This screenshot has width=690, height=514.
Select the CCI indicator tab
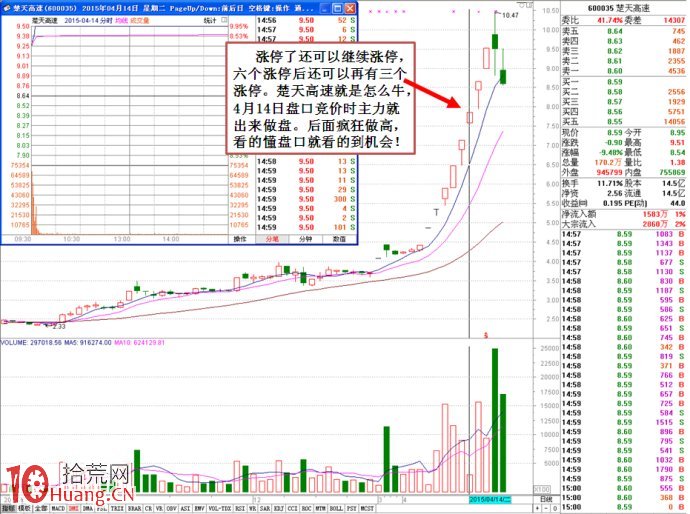click(x=292, y=508)
